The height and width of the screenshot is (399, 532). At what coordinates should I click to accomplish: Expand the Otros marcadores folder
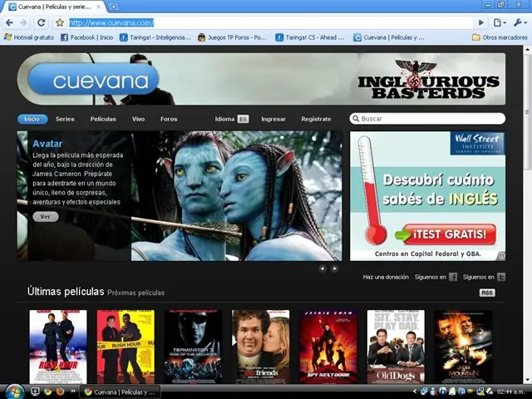point(500,37)
